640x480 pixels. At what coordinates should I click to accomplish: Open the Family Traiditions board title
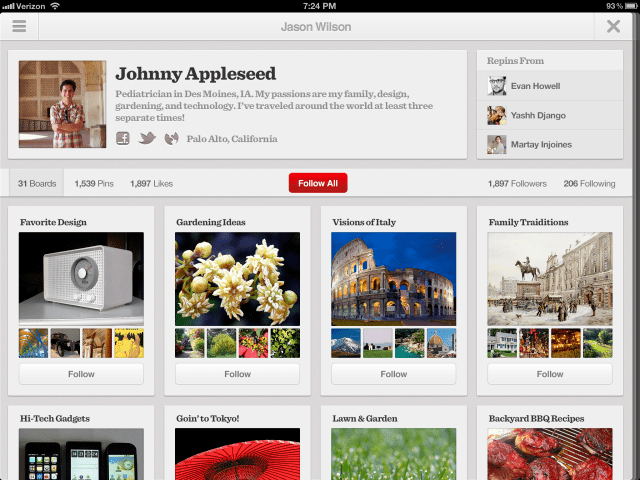tap(529, 222)
